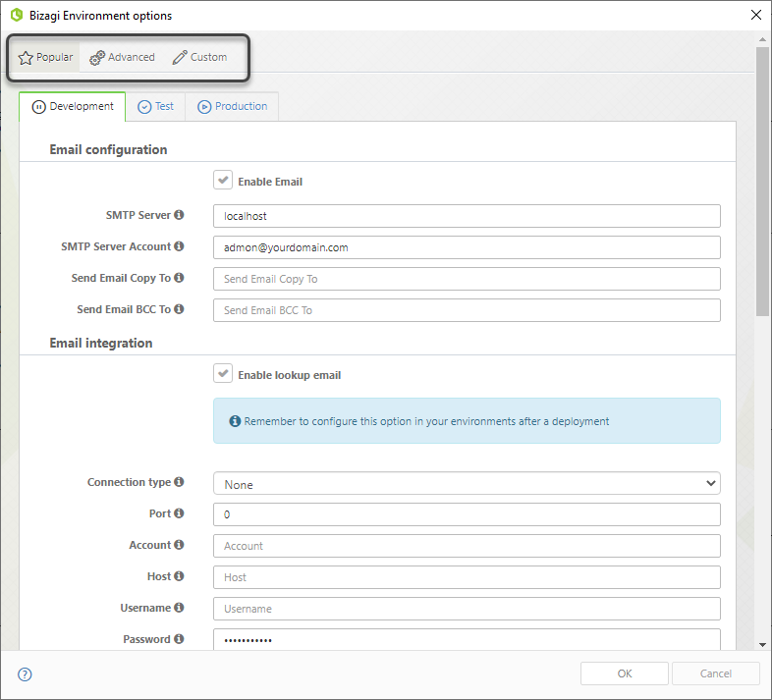Screen dimensions: 772x700
Task: Click the Cancel button
Action: coord(715,673)
